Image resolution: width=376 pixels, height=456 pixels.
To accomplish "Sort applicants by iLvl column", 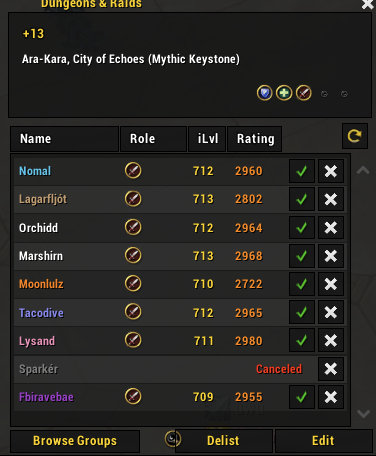I will pyautogui.click(x=207, y=139).
